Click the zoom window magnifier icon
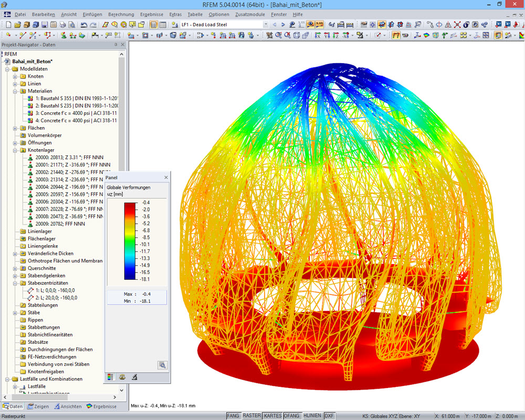 coord(278,35)
